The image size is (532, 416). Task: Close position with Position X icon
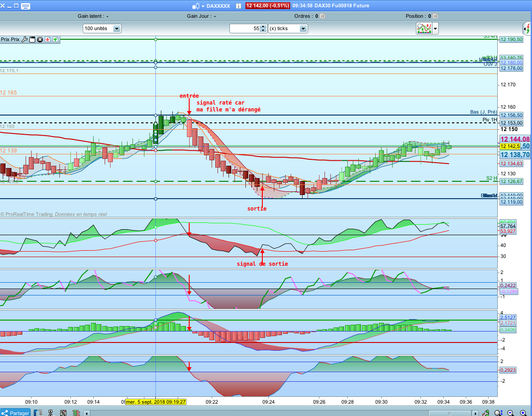click(x=435, y=16)
